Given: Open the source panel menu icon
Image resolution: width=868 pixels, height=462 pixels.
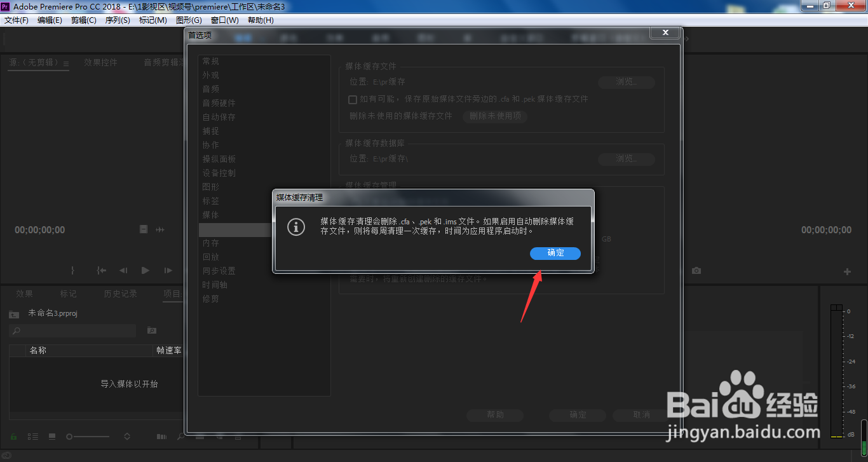Looking at the screenshot, I should tap(66, 63).
